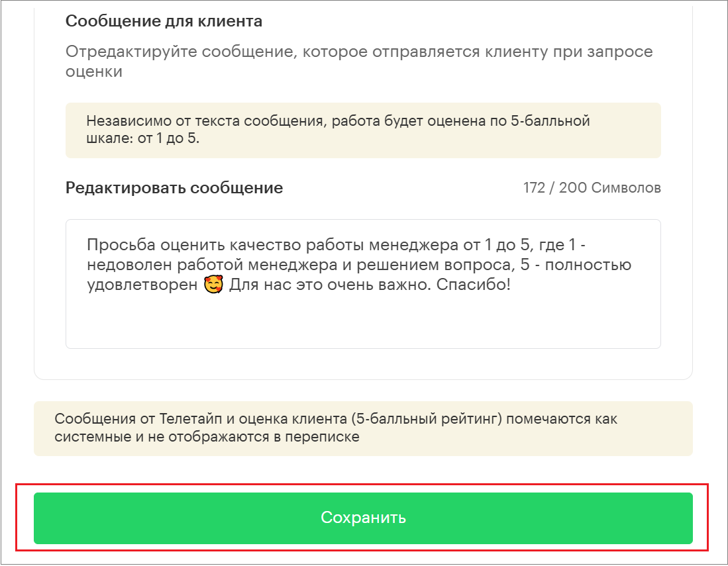Place cursor on word Просьба in textarea
728x566 pixels.
113,245
